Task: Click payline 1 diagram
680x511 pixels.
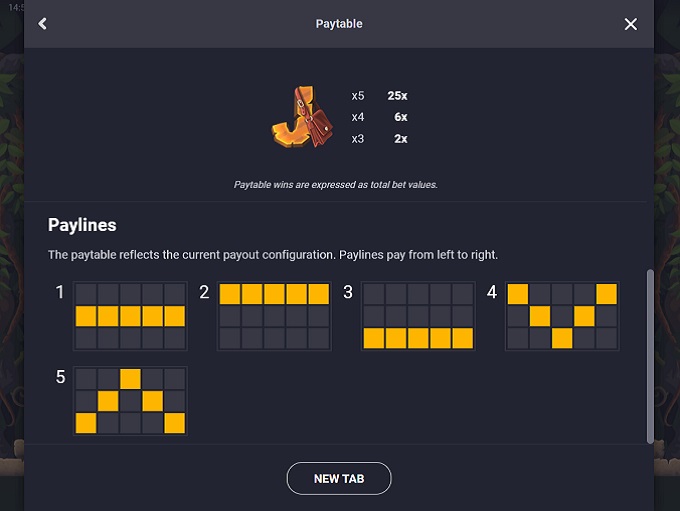Action: click(x=130, y=316)
